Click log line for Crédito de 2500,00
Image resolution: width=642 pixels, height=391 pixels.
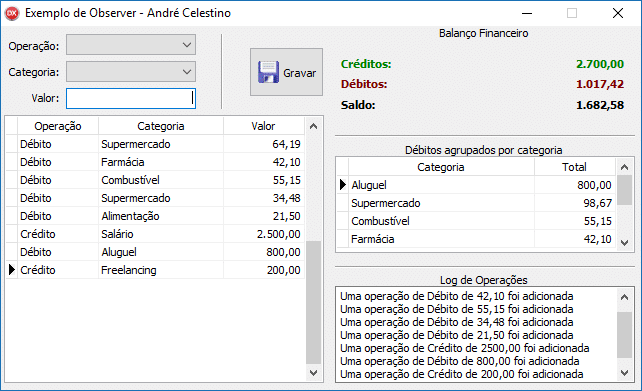pyautogui.click(x=465, y=348)
